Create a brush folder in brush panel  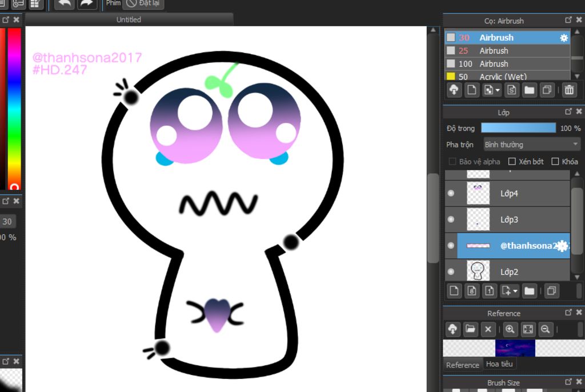tap(529, 90)
